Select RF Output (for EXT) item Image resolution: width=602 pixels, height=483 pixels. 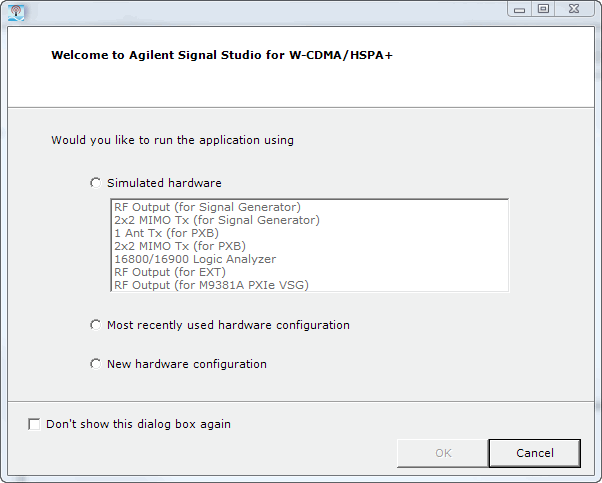170,272
